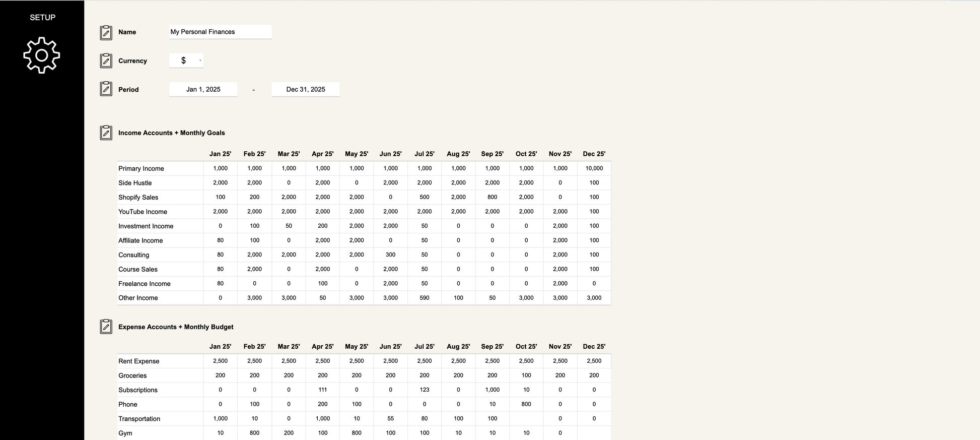The image size is (980, 440).
Task: Select the SETUP label in the sidebar
Action: (42, 17)
